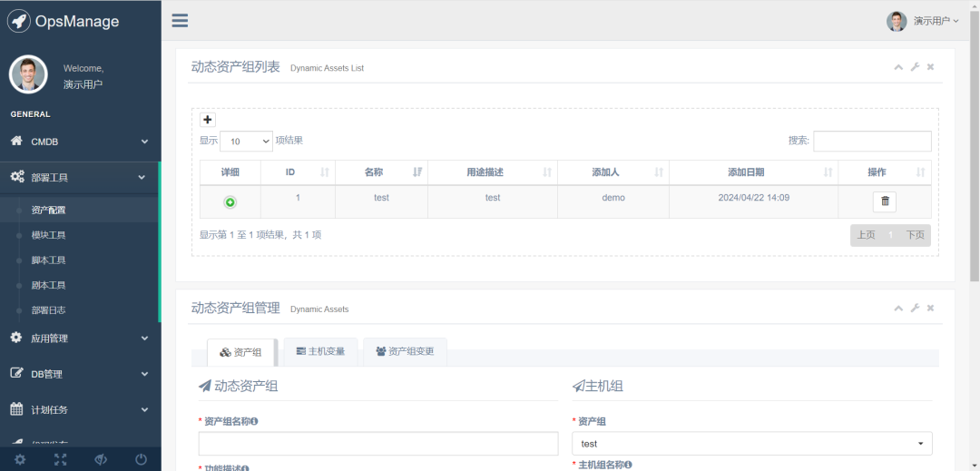Viewport: 980px width, 471px height.
Task: Click the 搜索 search input field
Action: (x=871, y=141)
